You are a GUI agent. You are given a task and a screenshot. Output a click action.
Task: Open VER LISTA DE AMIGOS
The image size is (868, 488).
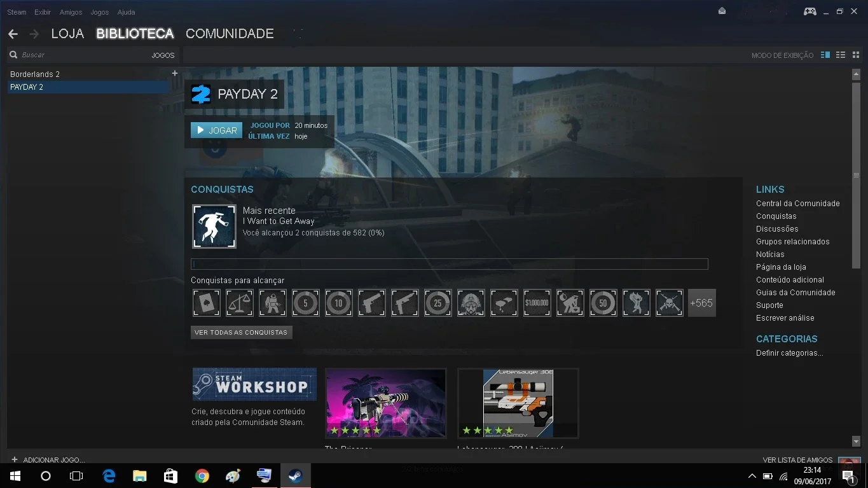[x=797, y=459]
